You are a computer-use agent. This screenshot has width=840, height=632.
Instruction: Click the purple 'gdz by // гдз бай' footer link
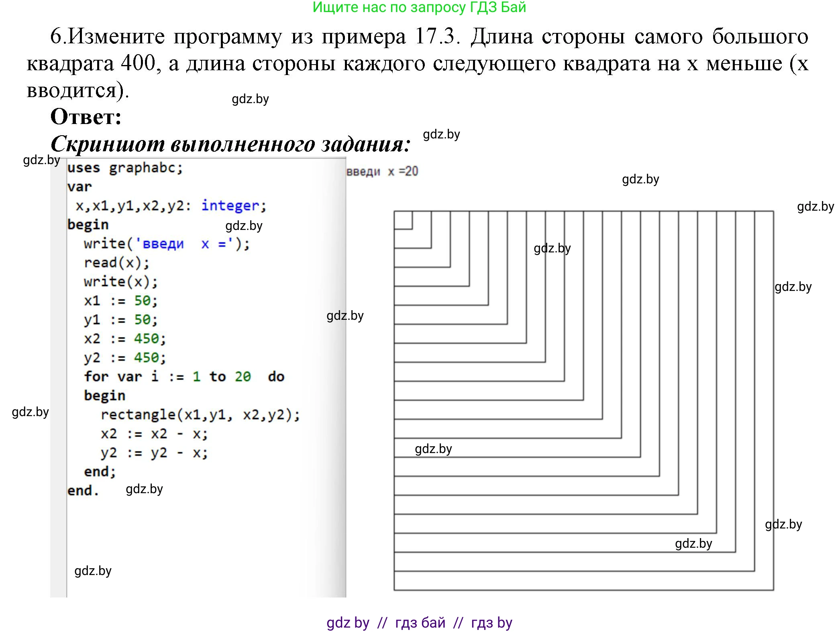(419, 622)
